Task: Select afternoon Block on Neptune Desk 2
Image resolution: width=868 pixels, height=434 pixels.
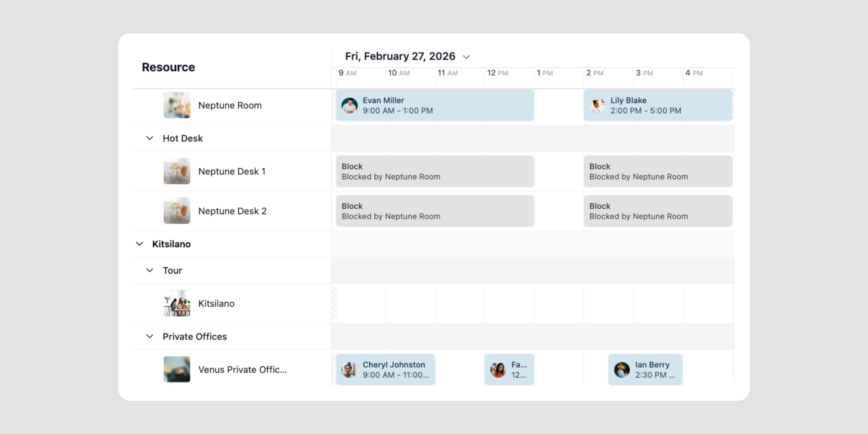Action: click(x=658, y=211)
